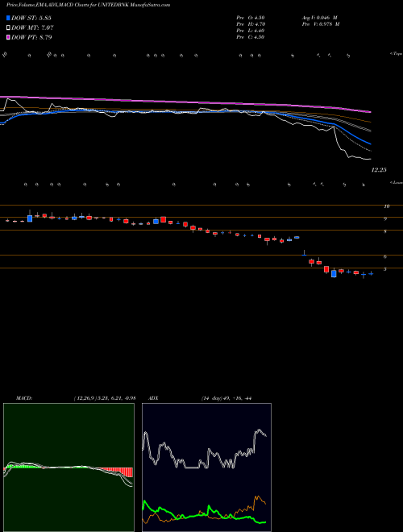Select the 'DOW ST: 5.85' legend text
403x532 pixels.
31,18
